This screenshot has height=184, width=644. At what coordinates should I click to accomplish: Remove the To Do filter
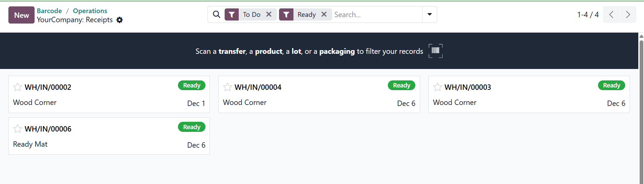click(269, 14)
